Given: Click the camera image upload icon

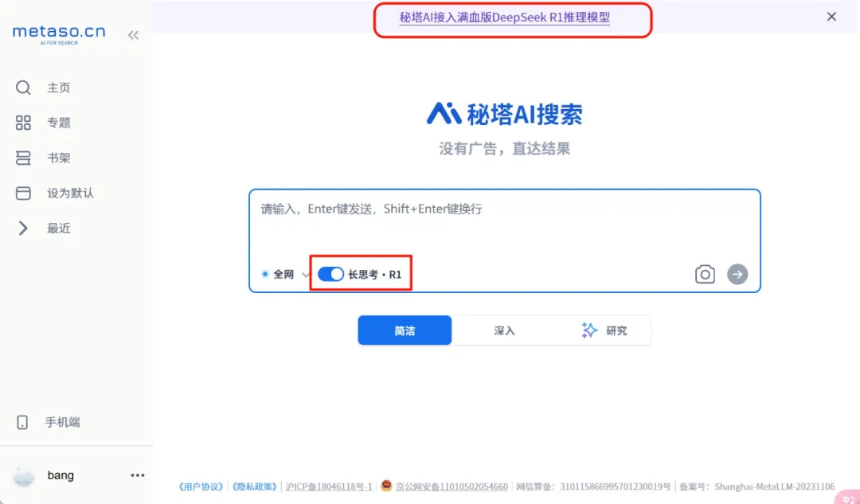Looking at the screenshot, I should [x=705, y=275].
